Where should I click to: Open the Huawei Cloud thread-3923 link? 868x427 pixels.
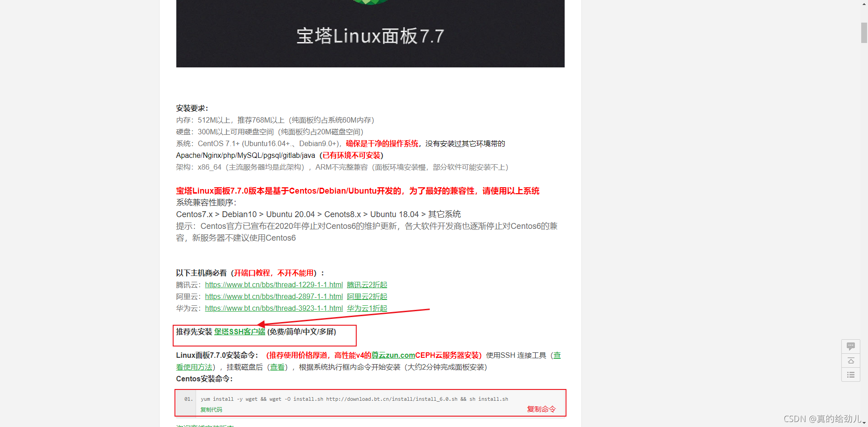274,308
